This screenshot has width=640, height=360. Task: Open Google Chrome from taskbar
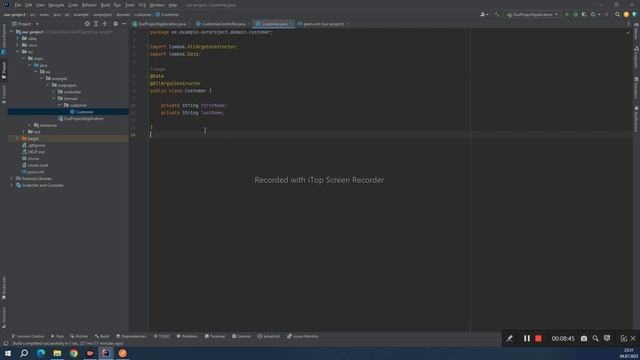pos(73,353)
